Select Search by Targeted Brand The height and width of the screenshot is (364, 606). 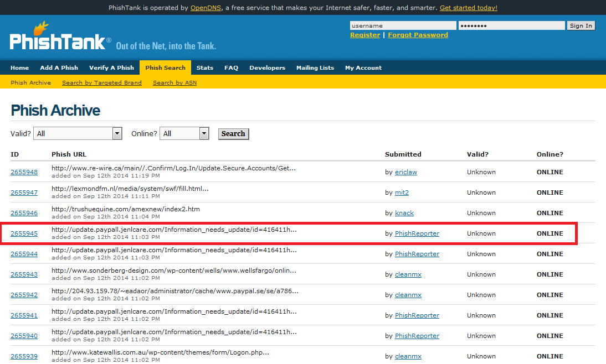101,82
